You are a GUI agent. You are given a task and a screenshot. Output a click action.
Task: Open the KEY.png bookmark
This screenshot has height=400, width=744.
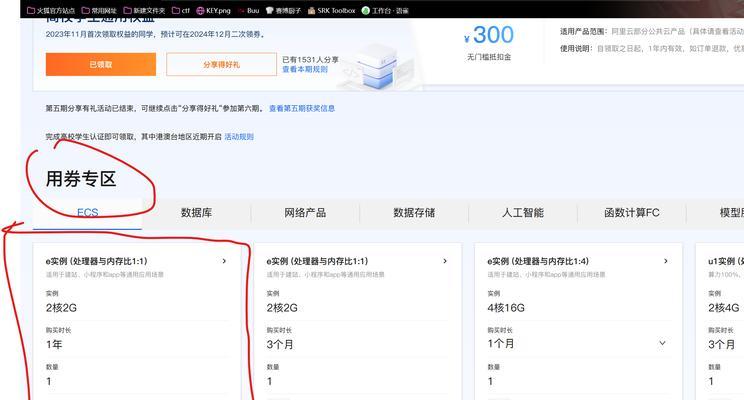tap(213, 10)
